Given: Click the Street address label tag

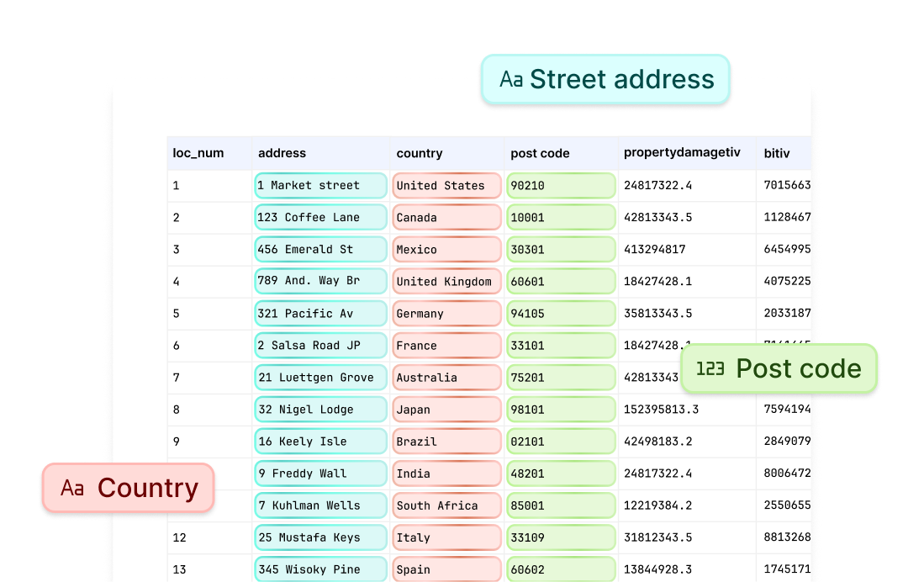Looking at the screenshot, I should [605, 80].
